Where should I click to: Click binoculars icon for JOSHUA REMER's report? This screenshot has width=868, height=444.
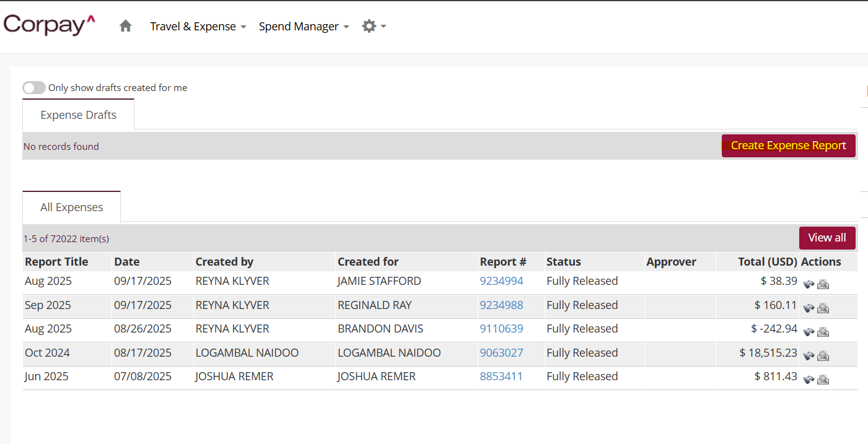click(809, 380)
